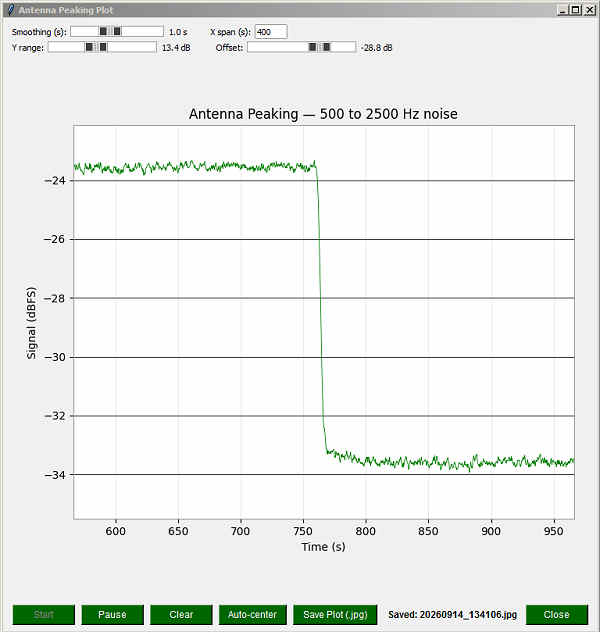Click the Offset slider handle
Image resolution: width=600 pixels, height=632 pixels.
(x=320, y=47)
